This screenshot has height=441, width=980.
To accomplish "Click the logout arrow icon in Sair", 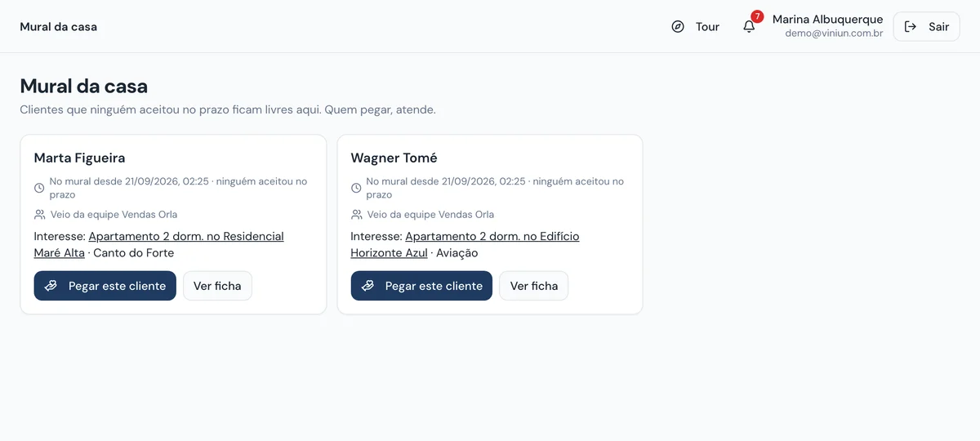I will [x=911, y=27].
